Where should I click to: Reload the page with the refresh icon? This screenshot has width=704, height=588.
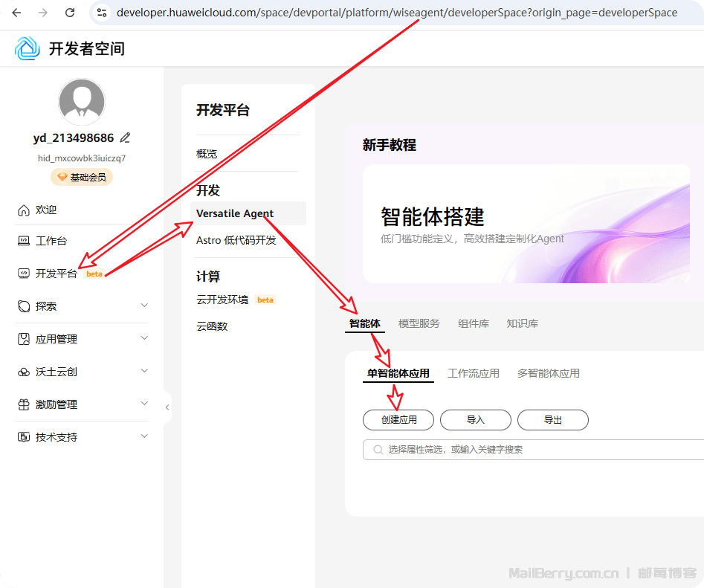70,13
